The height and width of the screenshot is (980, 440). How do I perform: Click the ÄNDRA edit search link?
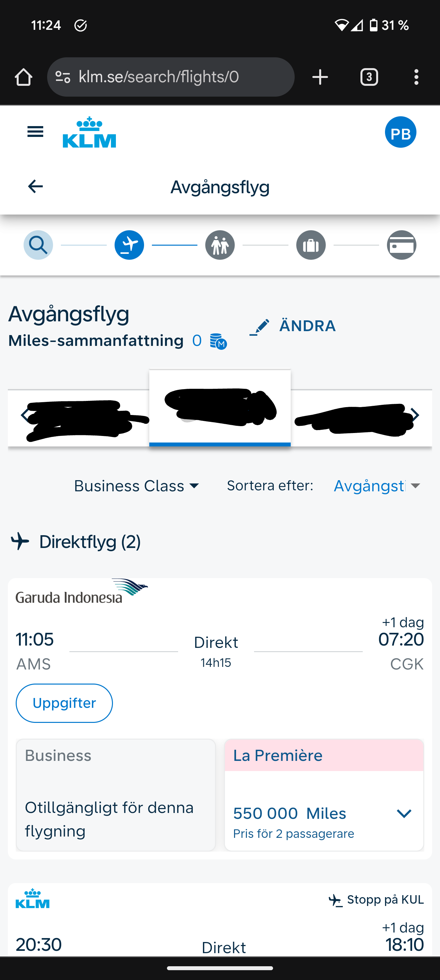(293, 327)
